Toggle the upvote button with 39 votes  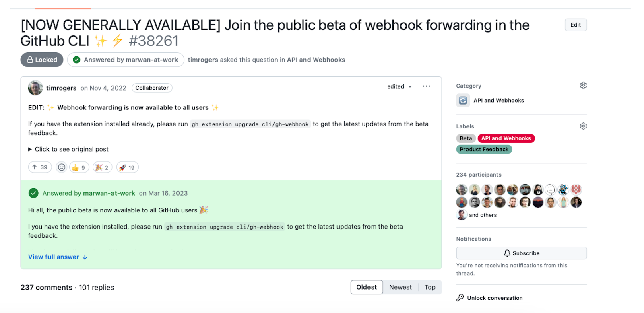(40, 167)
